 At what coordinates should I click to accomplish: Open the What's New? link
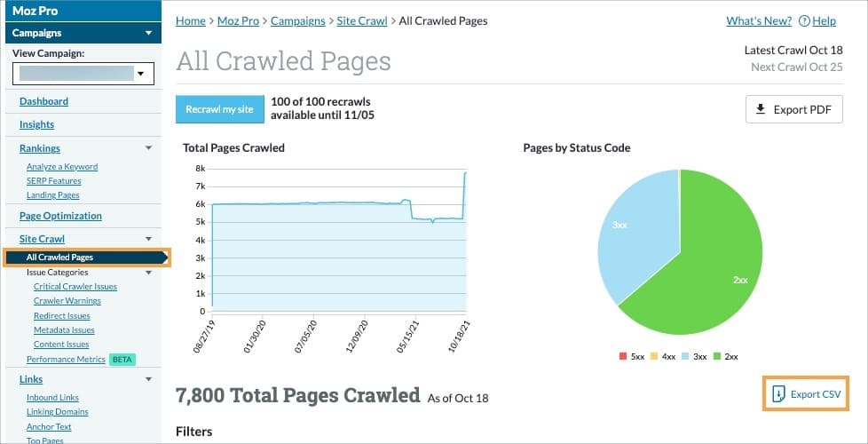pyautogui.click(x=758, y=21)
